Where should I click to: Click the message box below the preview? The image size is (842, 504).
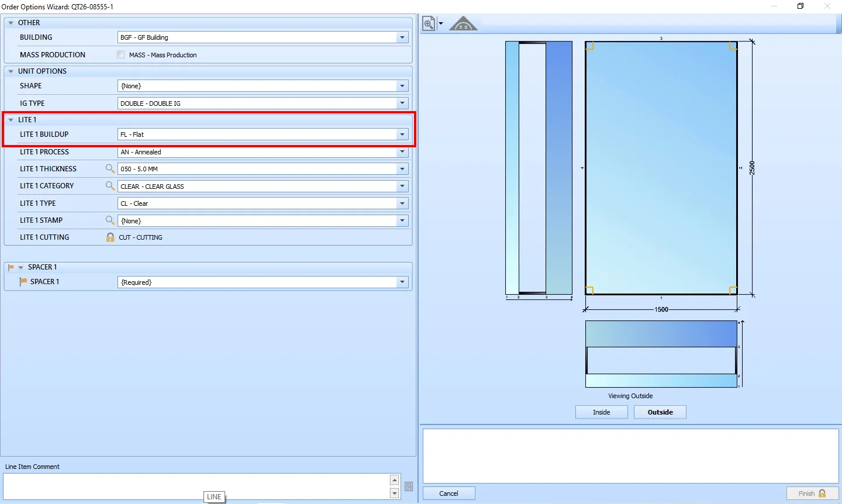(x=630, y=456)
